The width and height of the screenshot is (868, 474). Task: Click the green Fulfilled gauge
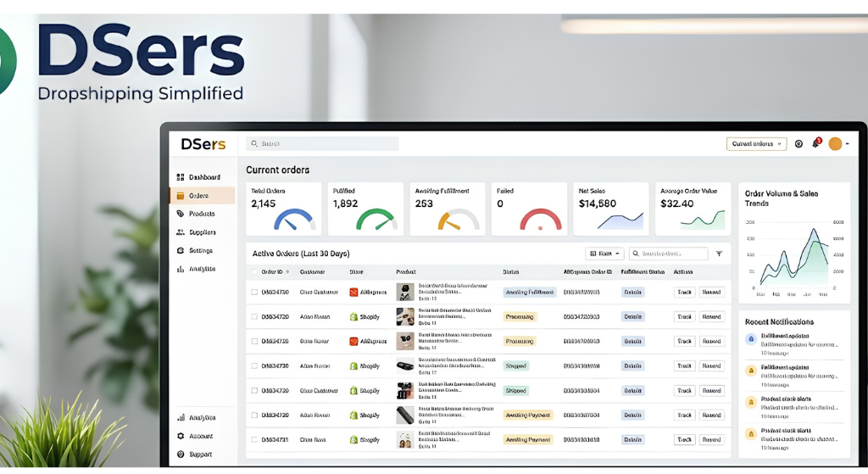[376, 220]
